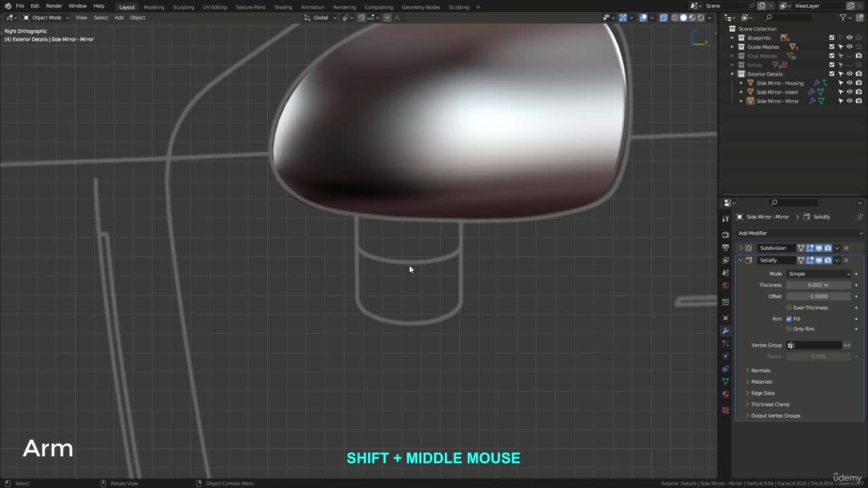The height and width of the screenshot is (488, 868).
Task: Click the Offset value field
Action: coord(818,296)
